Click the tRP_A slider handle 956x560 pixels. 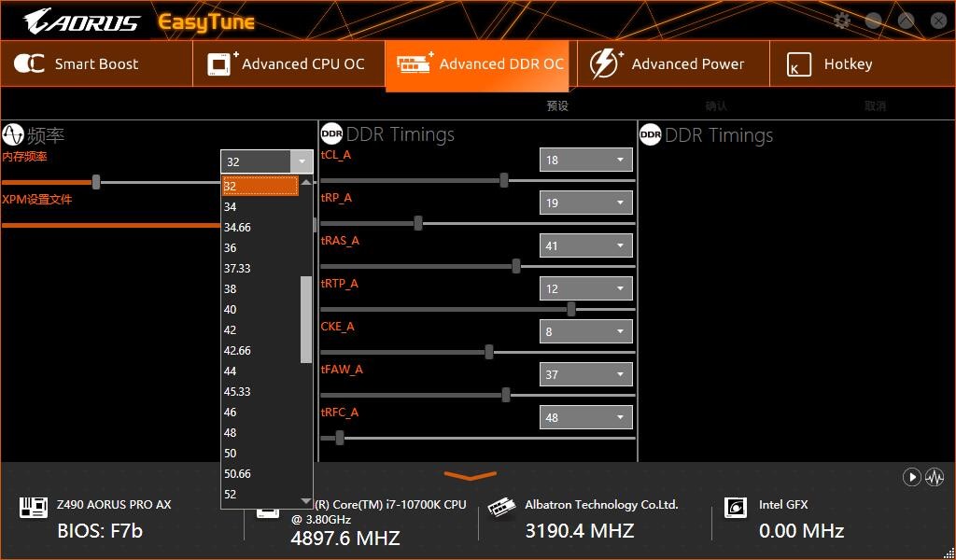click(418, 223)
